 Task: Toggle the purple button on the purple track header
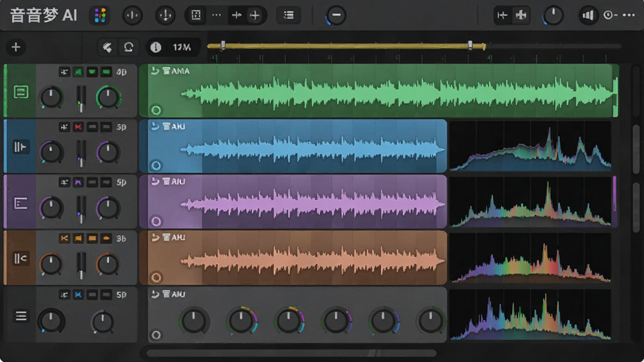pos(78,182)
